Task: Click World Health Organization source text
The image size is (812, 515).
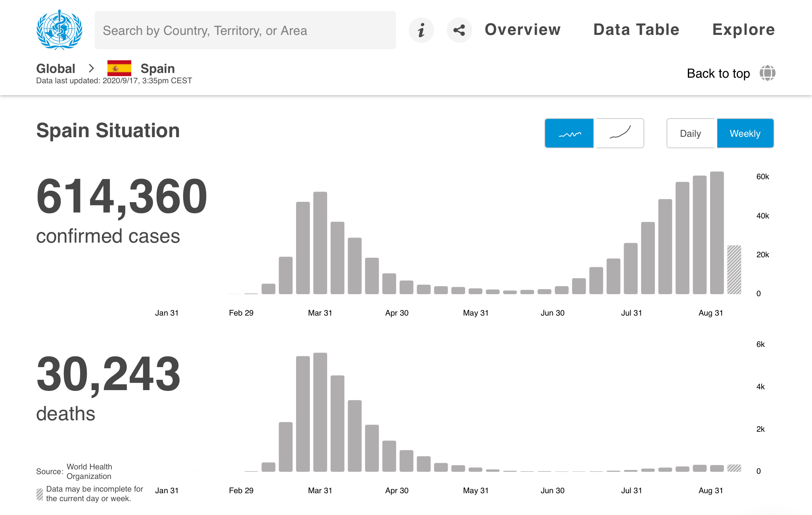Action: [89, 471]
